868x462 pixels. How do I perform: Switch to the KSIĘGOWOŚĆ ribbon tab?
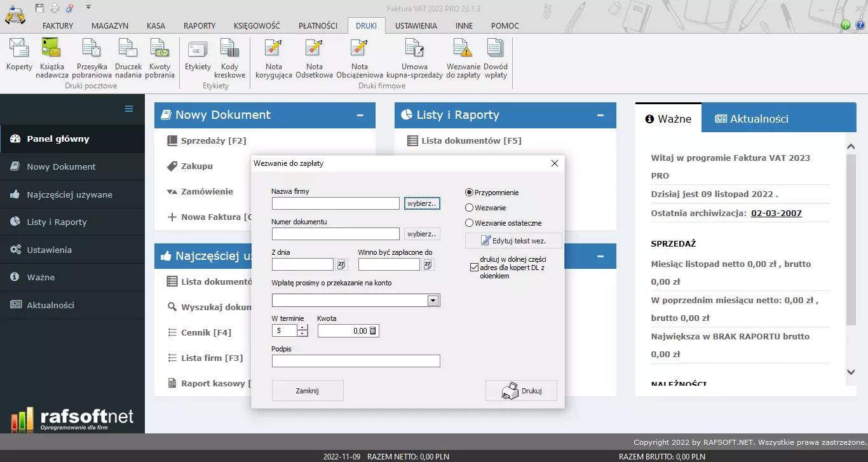pyautogui.click(x=257, y=26)
